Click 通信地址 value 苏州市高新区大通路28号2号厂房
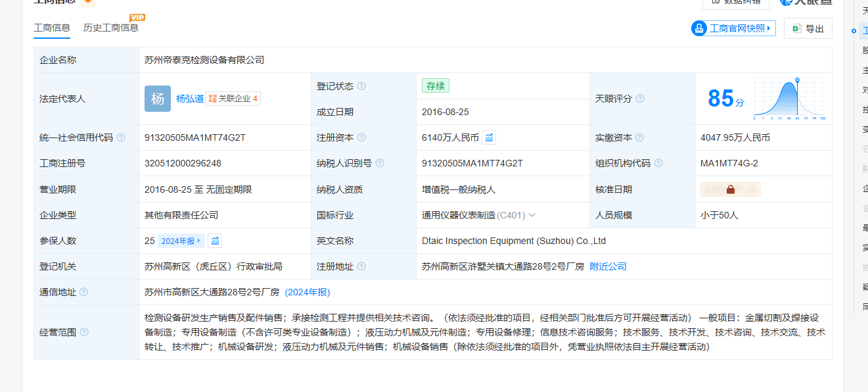 tap(212, 292)
